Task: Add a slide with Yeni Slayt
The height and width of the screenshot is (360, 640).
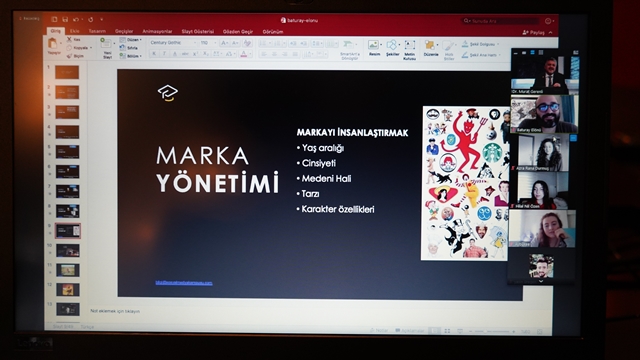Action: 107,49
